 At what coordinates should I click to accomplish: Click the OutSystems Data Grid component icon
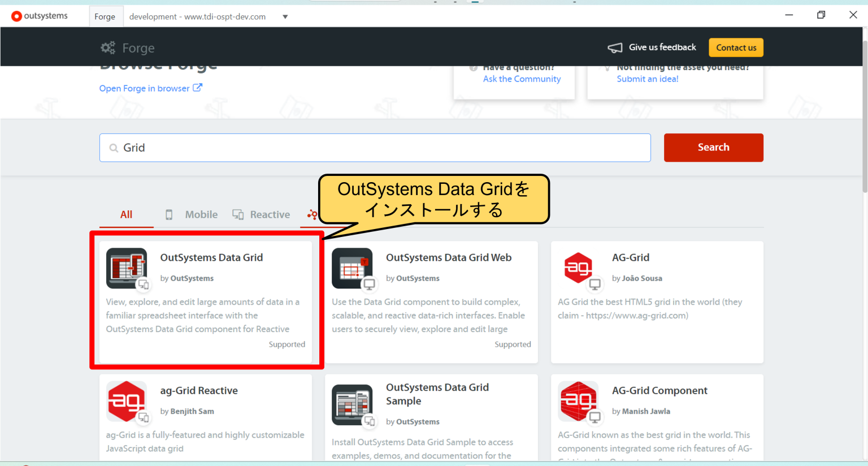click(127, 269)
